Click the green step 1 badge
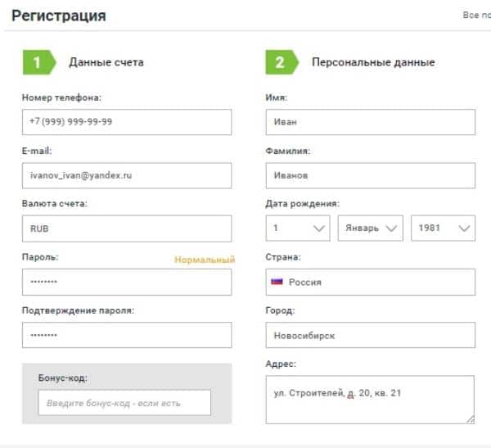Screen dimensions: 491x448 [x=36, y=62]
